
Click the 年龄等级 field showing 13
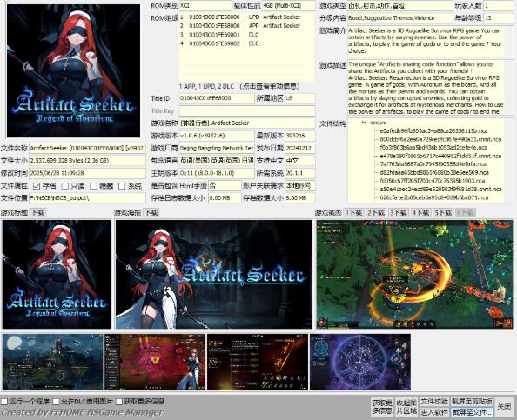[x=498, y=18]
